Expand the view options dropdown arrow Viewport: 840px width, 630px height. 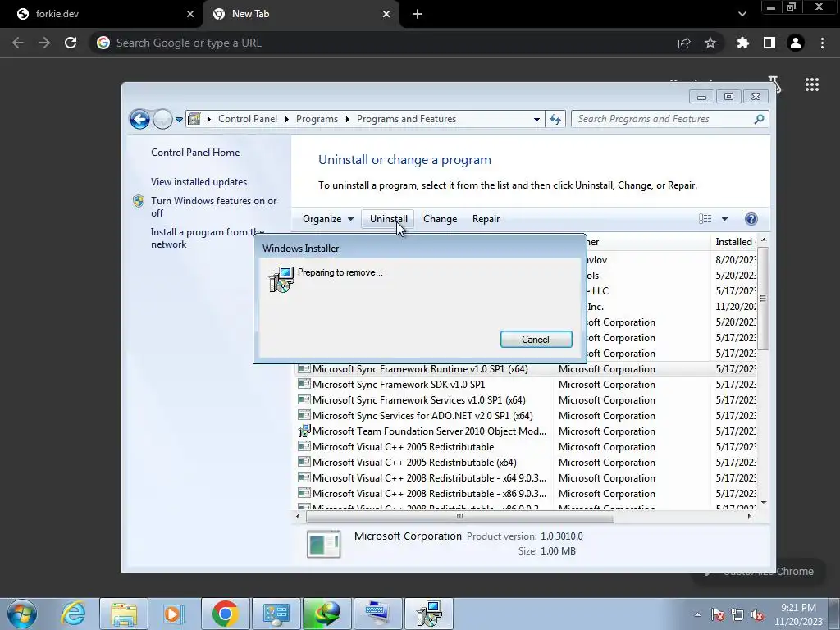coord(724,218)
